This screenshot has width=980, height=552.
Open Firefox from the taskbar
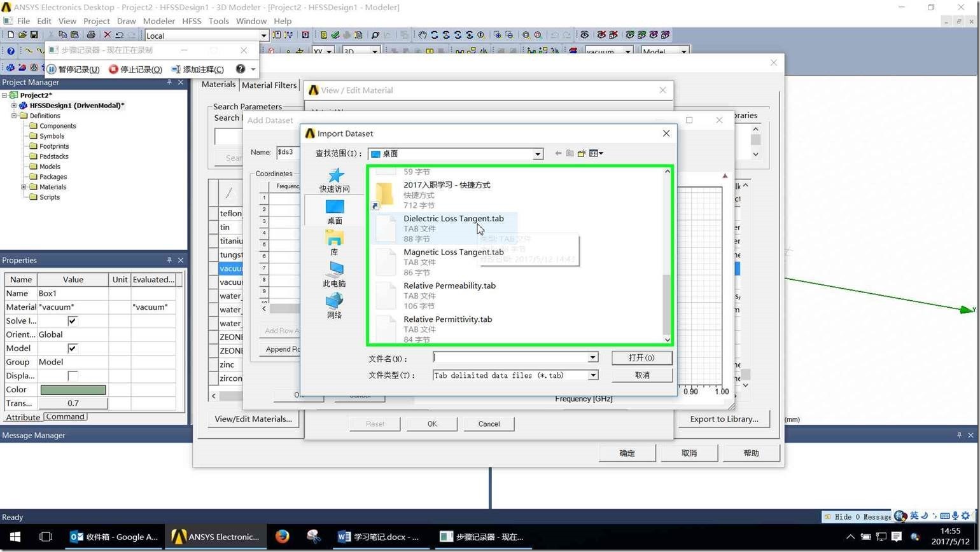pos(283,537)
